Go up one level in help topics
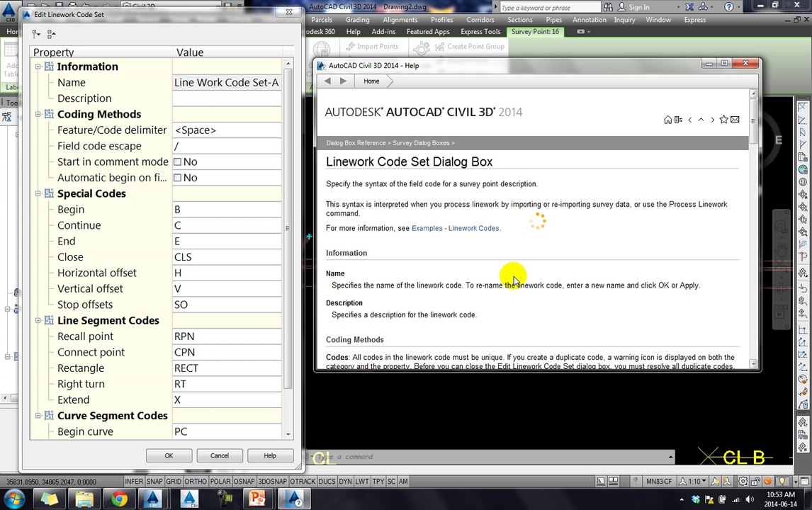This screenshot has height=510, width=812. 701,120
